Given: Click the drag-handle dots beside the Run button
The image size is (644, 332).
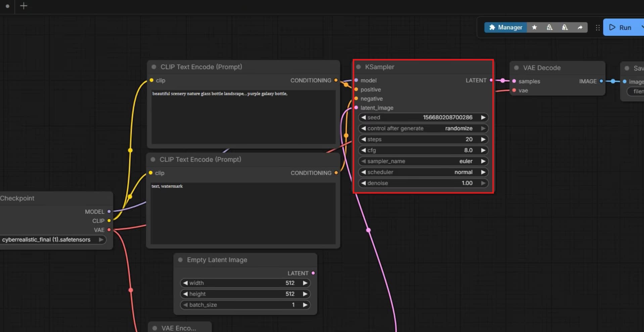Looking at the screenshot, I should pos(598,28).
